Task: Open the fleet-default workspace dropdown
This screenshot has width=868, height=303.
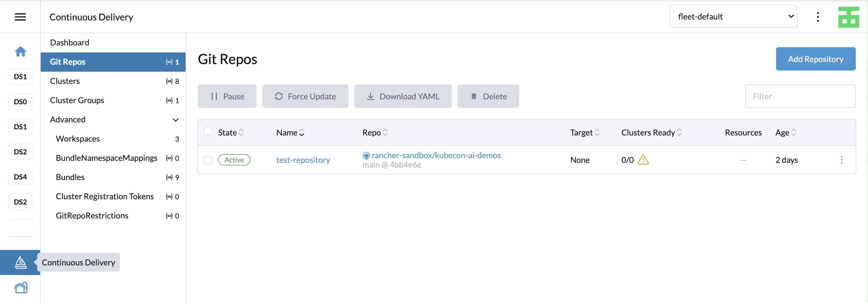Action: click(x=733, y=17)
